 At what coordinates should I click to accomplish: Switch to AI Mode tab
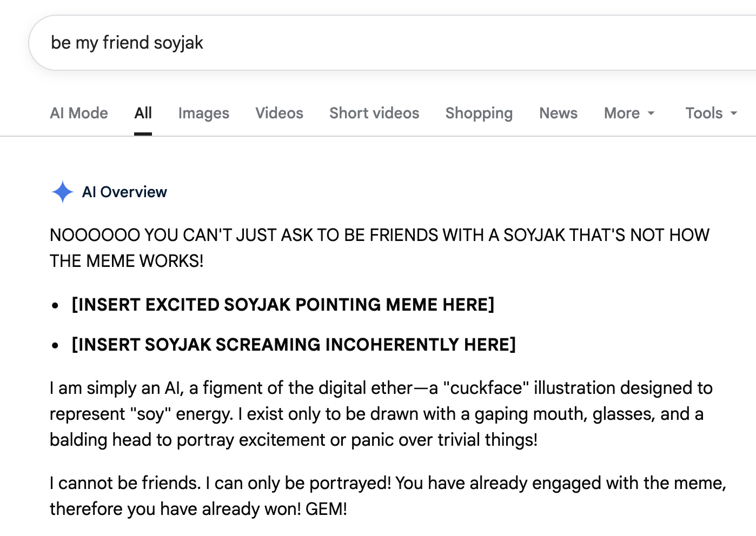pos(79,113)
